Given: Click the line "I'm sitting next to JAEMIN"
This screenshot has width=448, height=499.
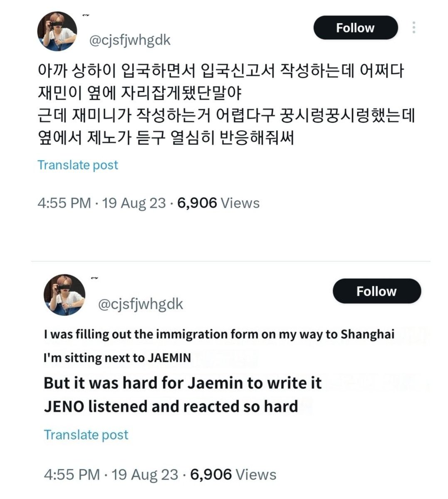Looking at the screenshot, I should click(117, 358).
